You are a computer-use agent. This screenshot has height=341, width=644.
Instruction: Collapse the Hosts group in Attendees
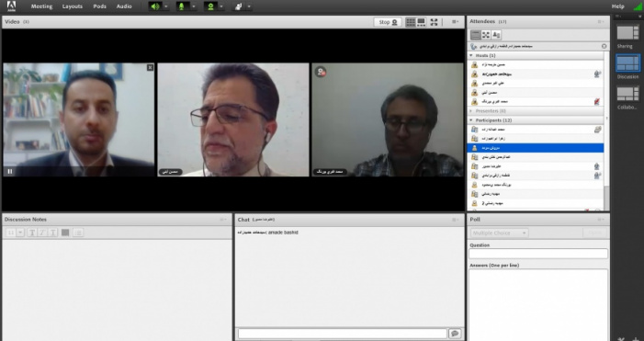(471, 55)
